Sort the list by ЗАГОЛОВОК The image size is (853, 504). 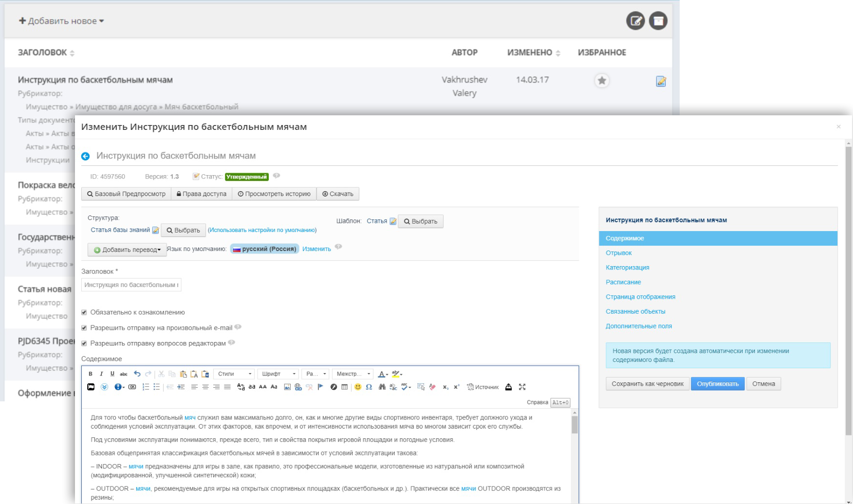46,53
